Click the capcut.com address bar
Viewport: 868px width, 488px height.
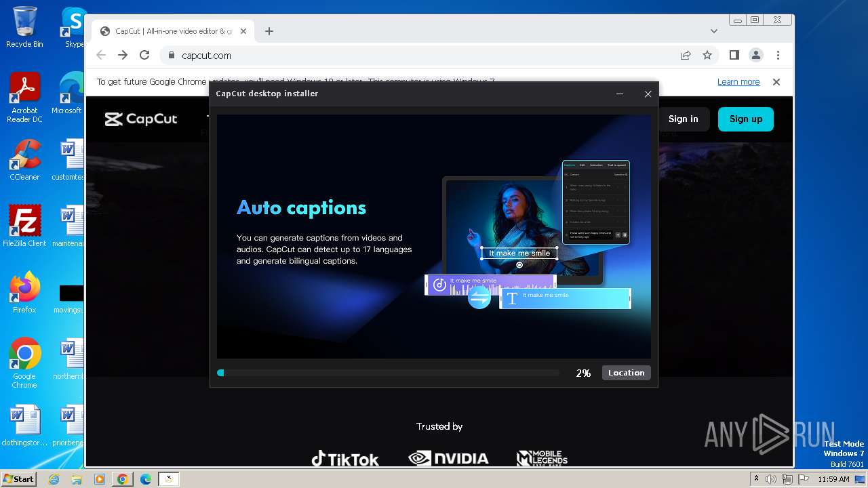441,56
